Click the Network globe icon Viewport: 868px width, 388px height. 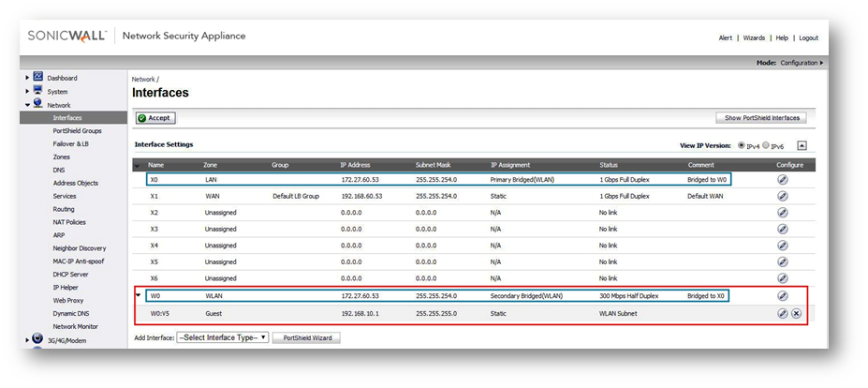click(37, 104)
